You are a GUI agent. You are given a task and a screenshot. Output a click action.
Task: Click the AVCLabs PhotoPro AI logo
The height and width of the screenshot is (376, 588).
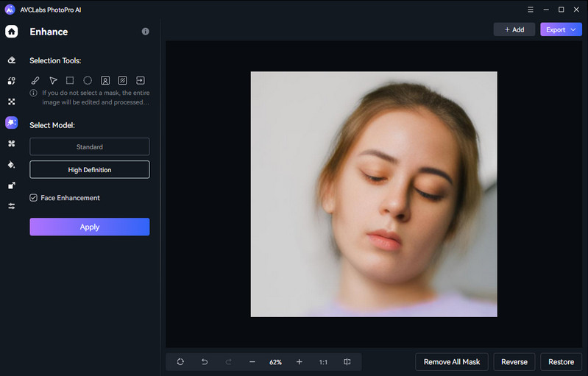[x=10, y=10]
